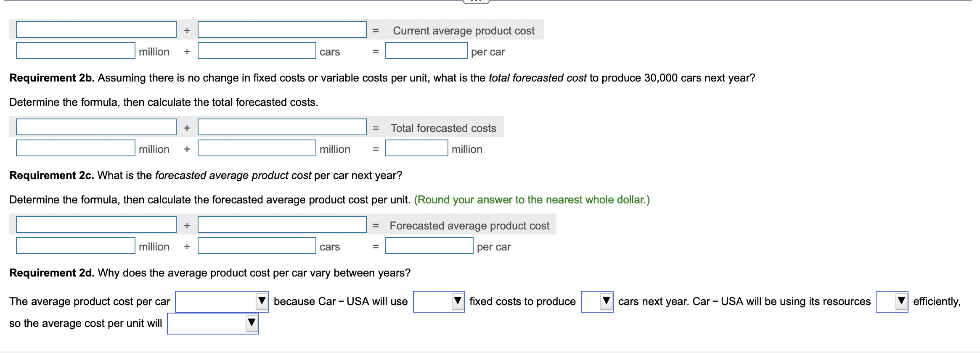
Task: Click the numerator field for Forecasted average product cost
Action: (96, 225)
